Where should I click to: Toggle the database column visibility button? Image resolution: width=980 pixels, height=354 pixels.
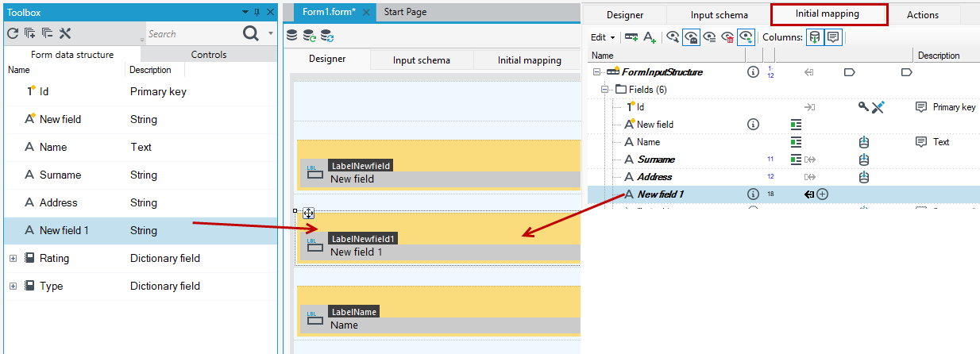click(x=815, y=37)
